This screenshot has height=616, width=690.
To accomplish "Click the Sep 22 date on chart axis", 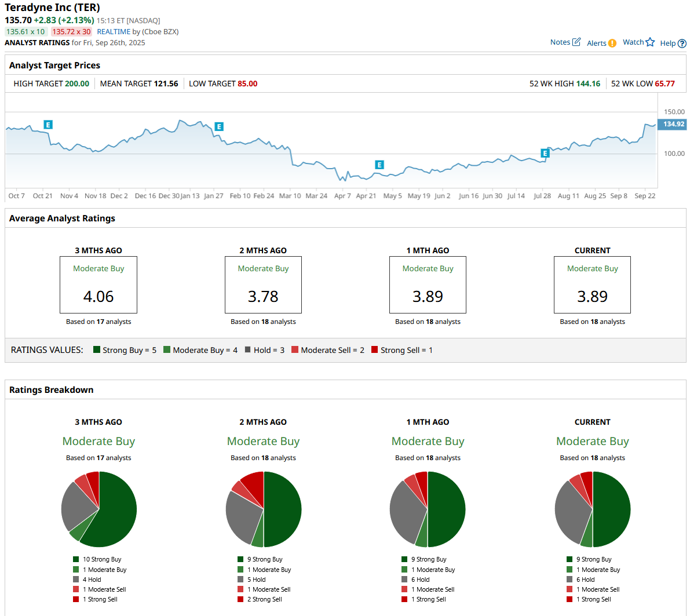I will point(645,195).
